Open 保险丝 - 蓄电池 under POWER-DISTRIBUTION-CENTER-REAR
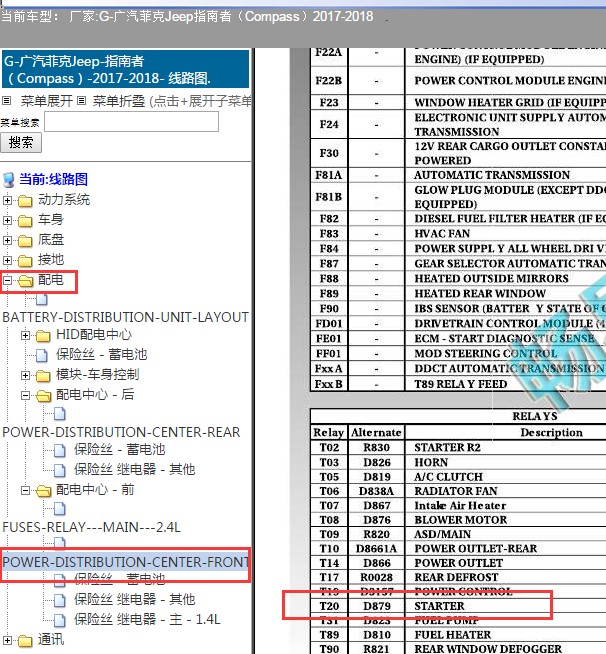This screenshot has height=654, width=606. tap(120, 450)
